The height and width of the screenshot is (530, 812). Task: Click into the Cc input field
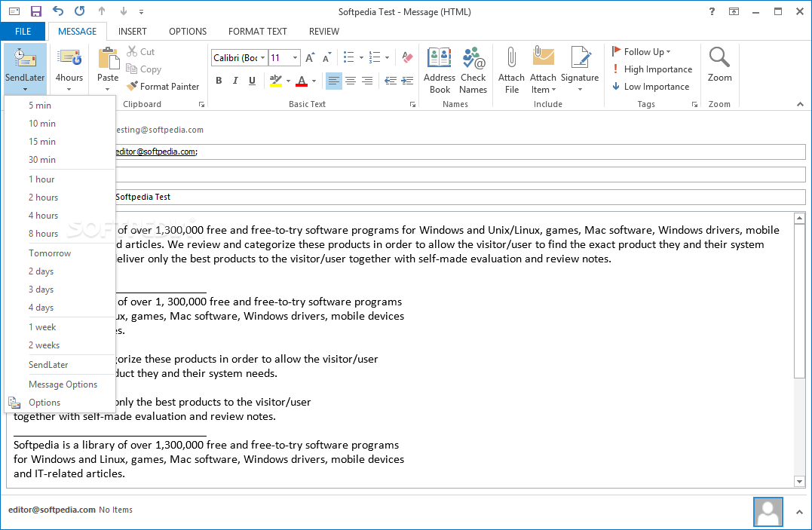(x=460, y=175)
